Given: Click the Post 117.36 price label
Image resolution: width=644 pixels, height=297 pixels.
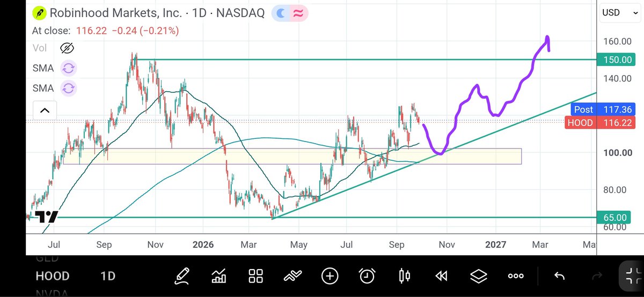Looking at the screenshot, I should click(603, 109).
